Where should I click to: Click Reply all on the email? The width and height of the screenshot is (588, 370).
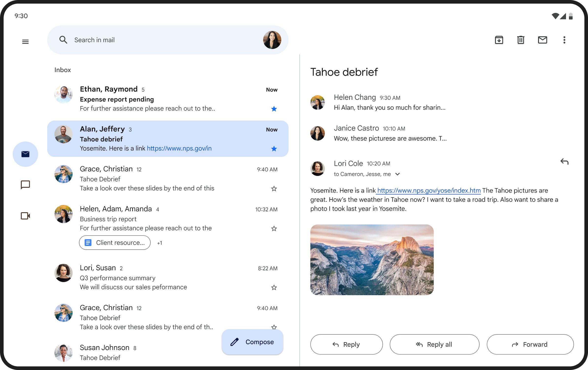point(434,344)
